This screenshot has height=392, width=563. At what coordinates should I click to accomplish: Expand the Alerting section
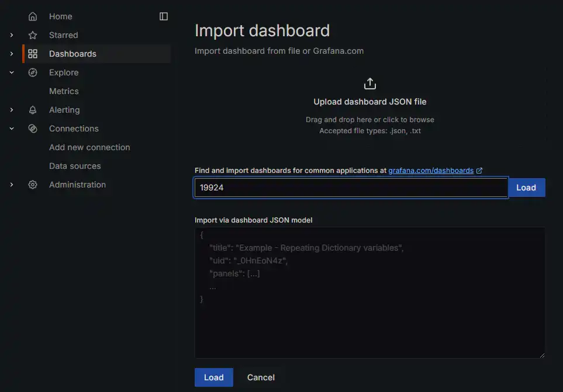pyautogui.click(x=11, y=109)
